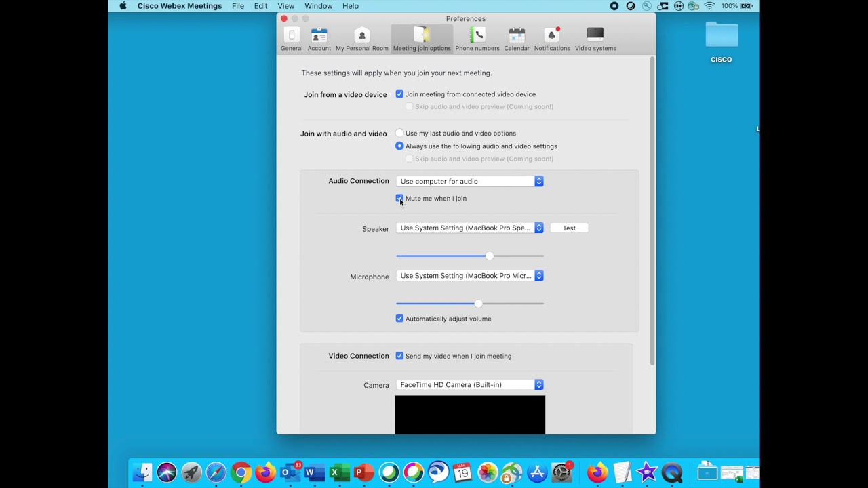Image resolution: width=868 pixels, height=488 pixels.
Task: Open the Help menu
Action: tap(351, 6)
